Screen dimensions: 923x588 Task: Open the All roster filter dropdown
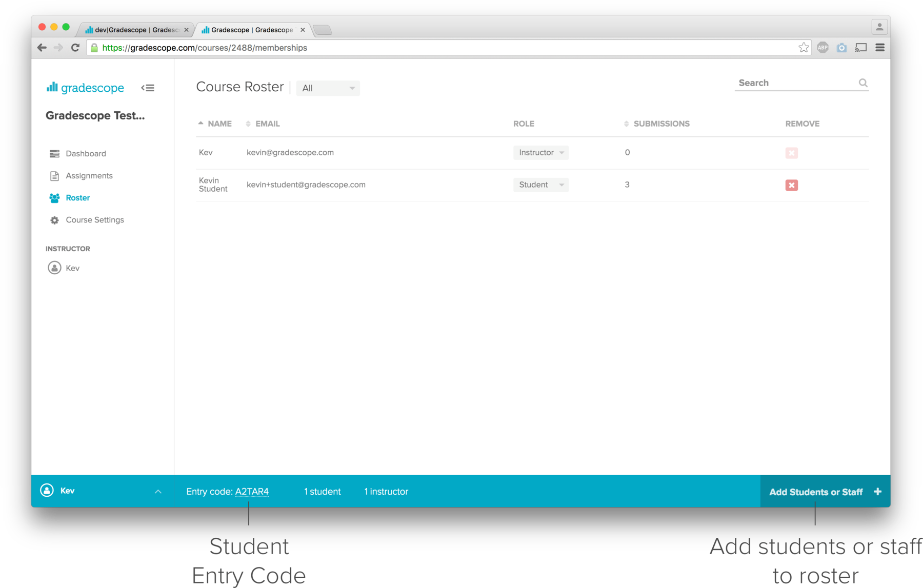pos(328,88)
